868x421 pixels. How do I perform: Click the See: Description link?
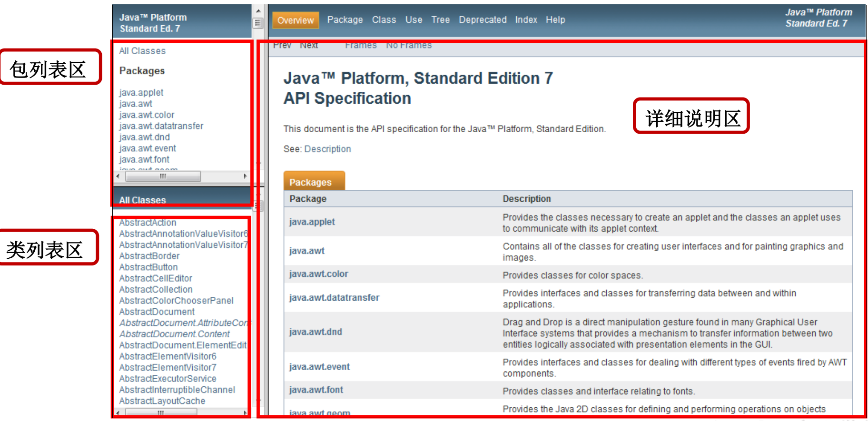tap(327, 149)
